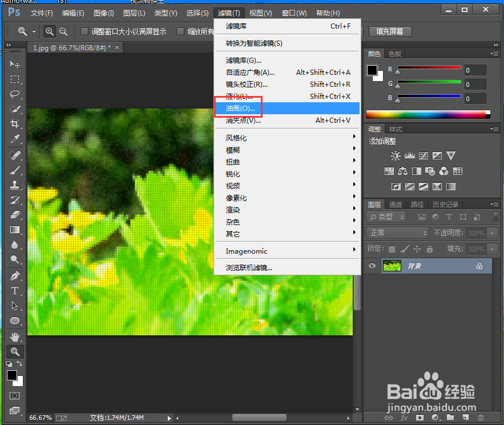Select the Blur tool
Viewport: 504px width, 425px height.
14,244
